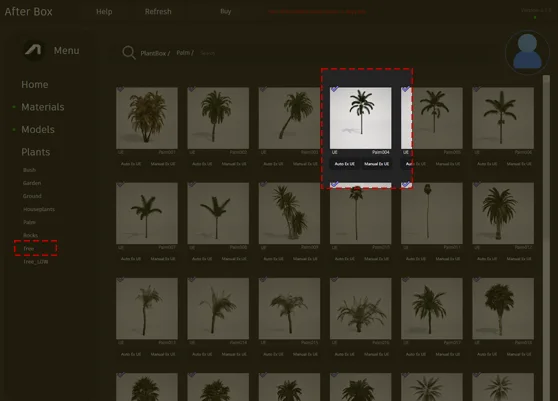Open the user profile avatar
The width and height of the screenshot is (558, 401).
(x=527, y=52)
